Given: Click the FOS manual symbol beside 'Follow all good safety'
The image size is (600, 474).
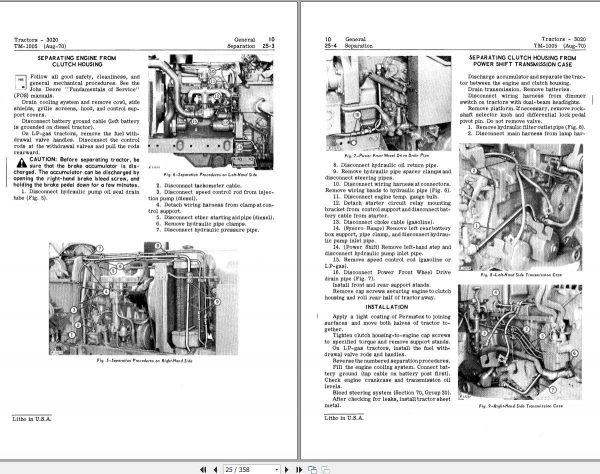Looking at the screenshot, I should coord(21,82).
